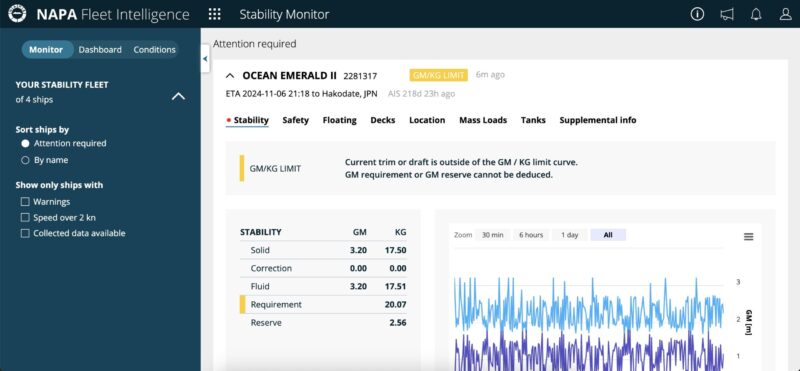Image resolution: width=800 pixels, height=371 pixels.
Task: Open the chart hamburger menu
Action: point(748,237)
